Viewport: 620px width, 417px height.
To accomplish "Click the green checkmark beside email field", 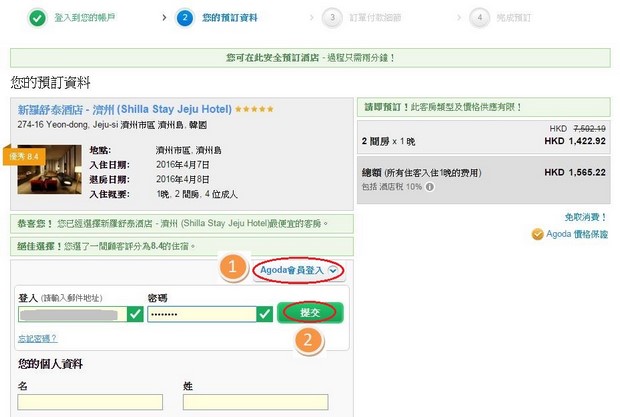I will point(135,314).
